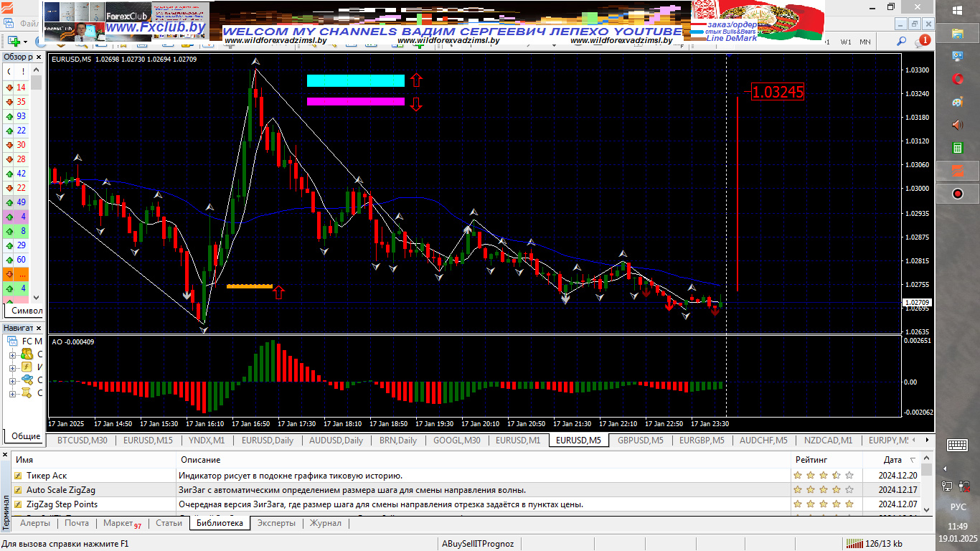The height and width of the screenshot is (551, 980).
Task: Select the MN timeframe button
Action: (865, 42)
